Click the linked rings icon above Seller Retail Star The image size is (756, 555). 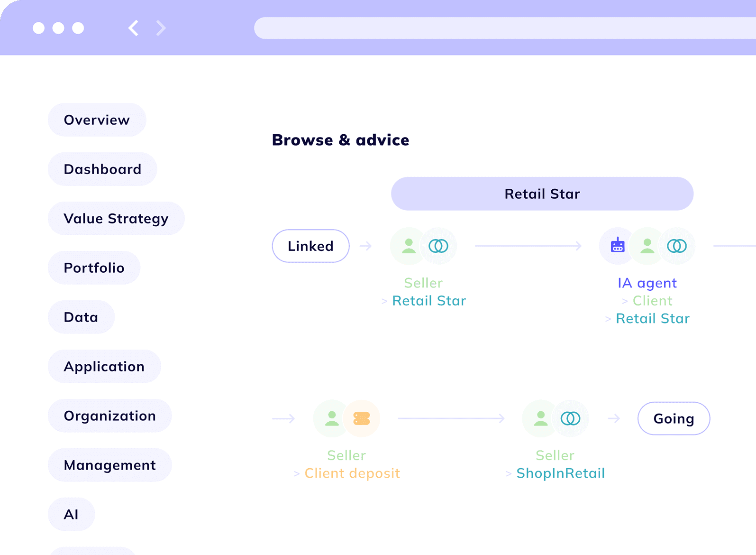(x=438, y=246)
